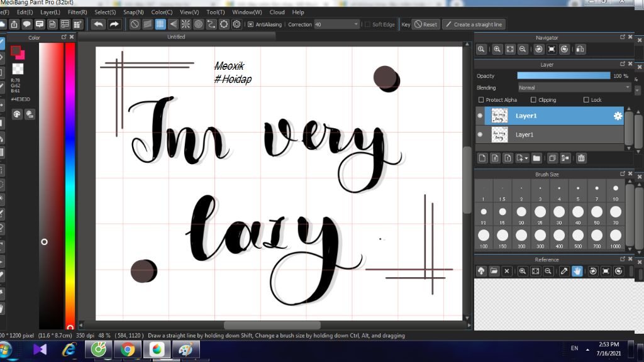Viewport: 644px width, 362px height.
Task: Delete the selected layer with trash icon
Action: pos(581,158)
